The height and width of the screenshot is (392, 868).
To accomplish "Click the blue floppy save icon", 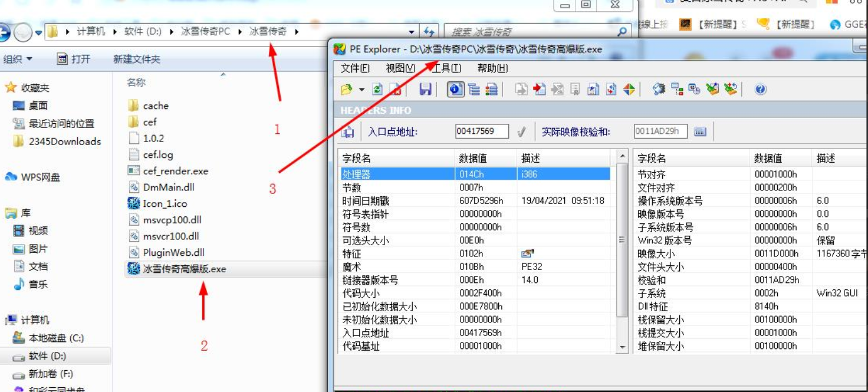I will 425,90.
